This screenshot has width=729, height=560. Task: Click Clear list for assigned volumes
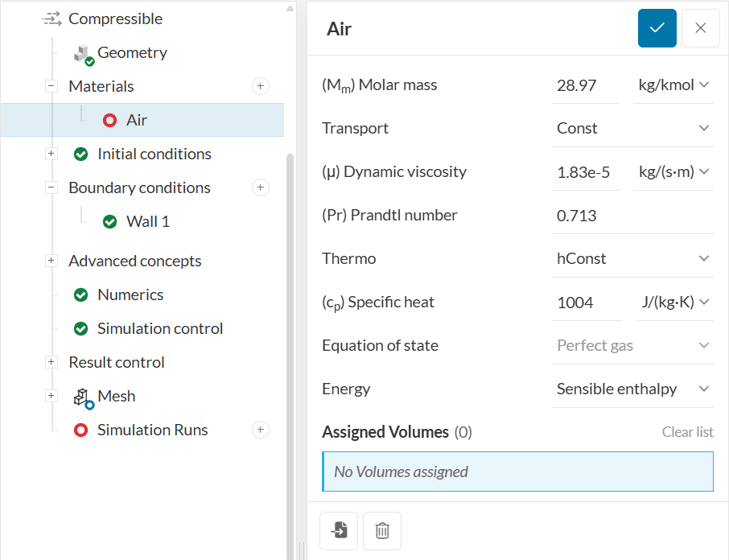click(x=687, y=432)
